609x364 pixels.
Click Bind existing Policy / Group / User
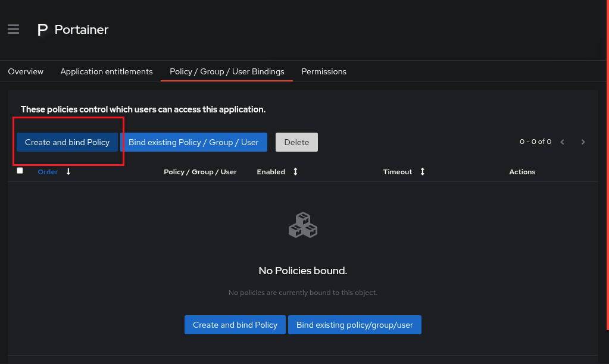point(193,142)
